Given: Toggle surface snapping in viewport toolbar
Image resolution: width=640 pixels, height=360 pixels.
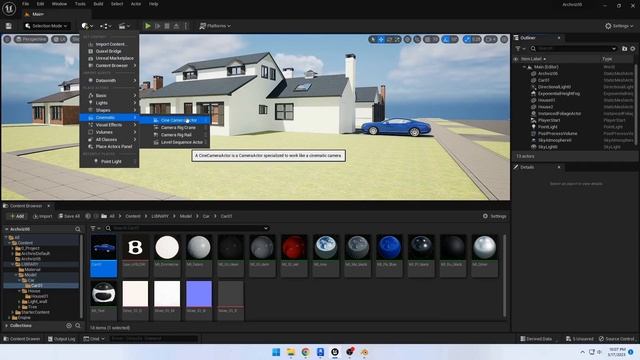Looking at the screenshot, I should 417,39.
